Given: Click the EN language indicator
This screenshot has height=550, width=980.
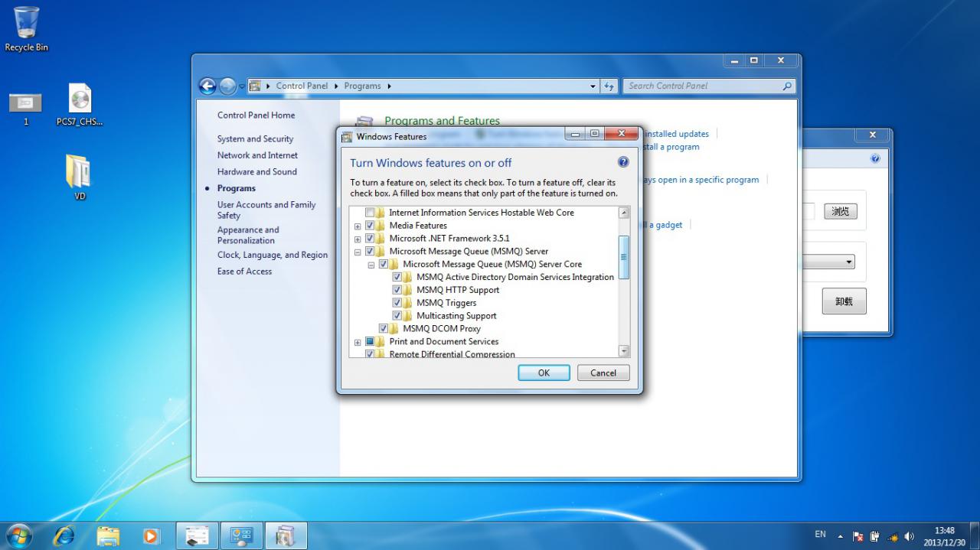Looking at the screenshot, I should click(x=820, y=535).
